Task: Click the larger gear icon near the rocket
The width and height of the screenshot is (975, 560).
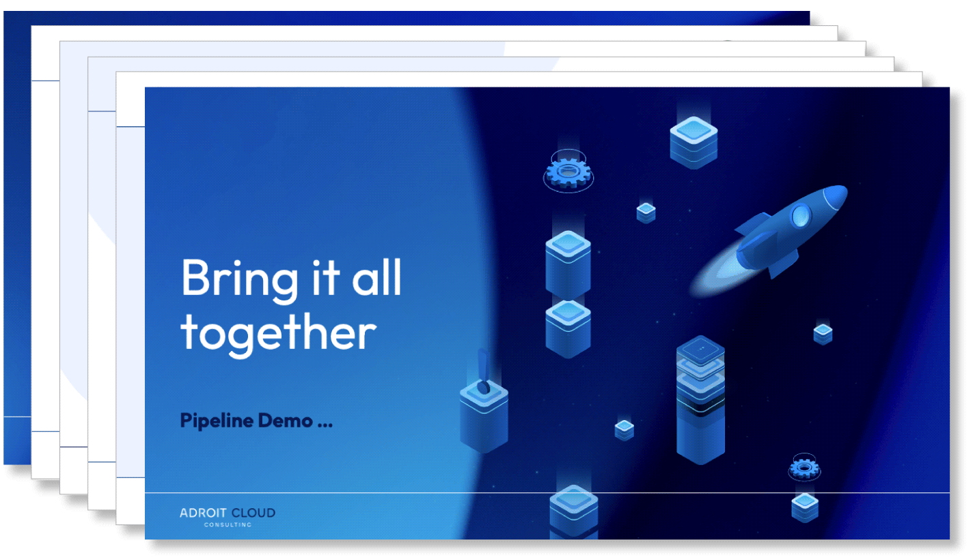Action: tap(568, 171)
